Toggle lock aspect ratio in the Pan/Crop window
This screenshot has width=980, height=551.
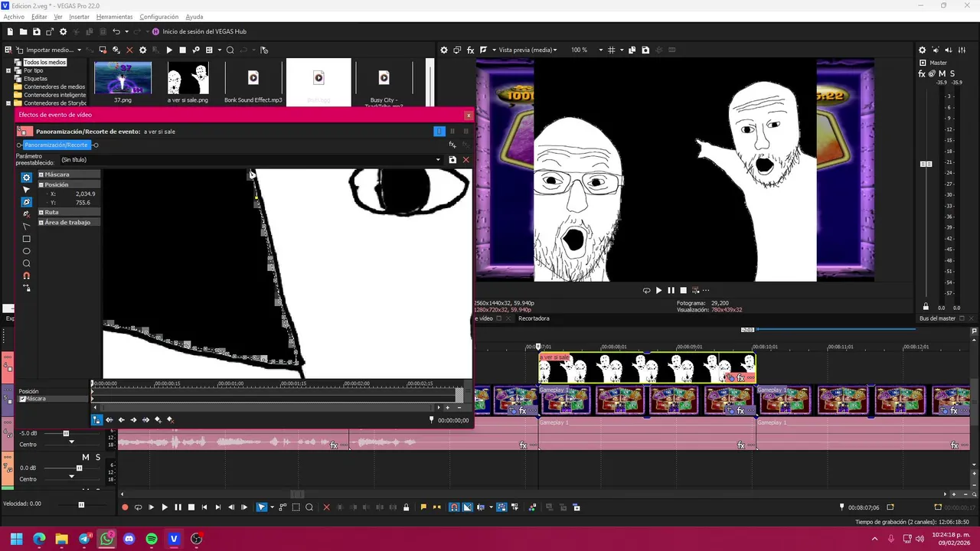tap(26, 288)
